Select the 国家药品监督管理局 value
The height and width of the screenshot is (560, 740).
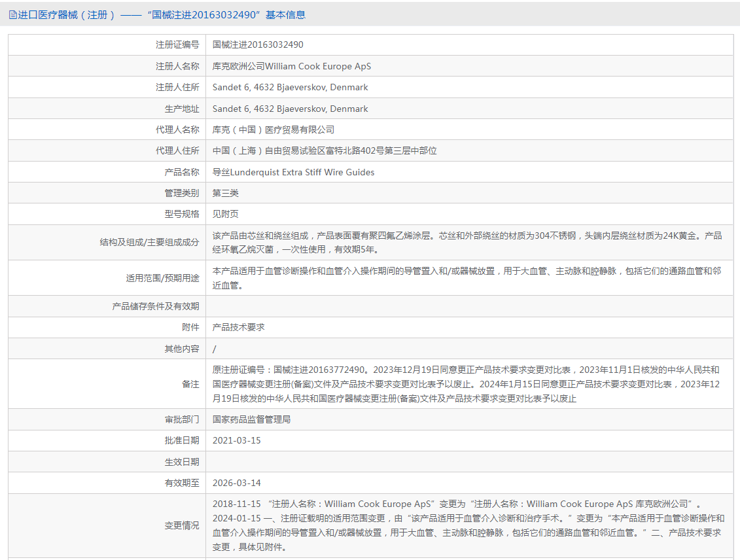251,419
